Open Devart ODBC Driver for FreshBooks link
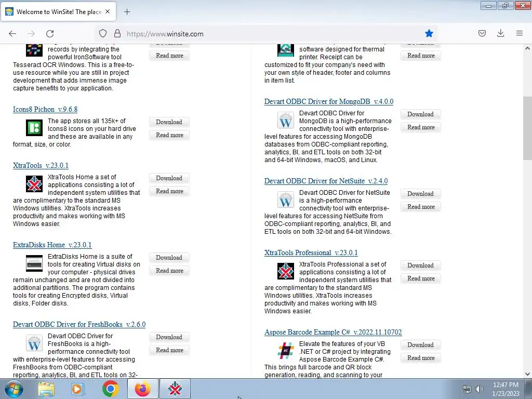532x399 pixels. point(79,324)
